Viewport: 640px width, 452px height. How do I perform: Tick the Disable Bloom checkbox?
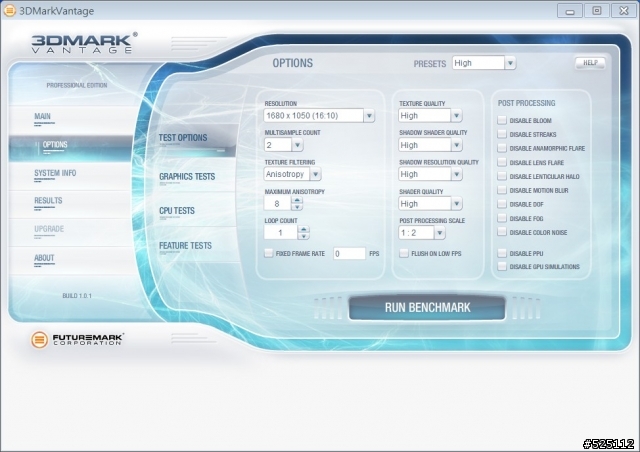point(502,120)
